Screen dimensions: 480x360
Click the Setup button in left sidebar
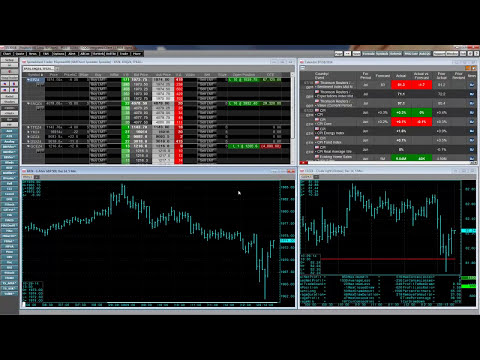(x=9, y=60)
